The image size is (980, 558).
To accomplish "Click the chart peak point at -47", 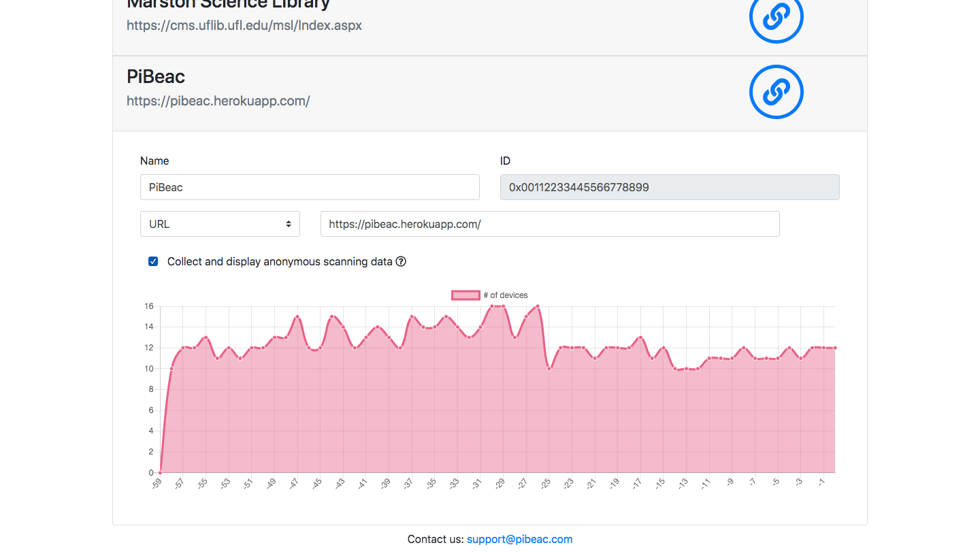I will pyautogui.click(x=297, y=317).
